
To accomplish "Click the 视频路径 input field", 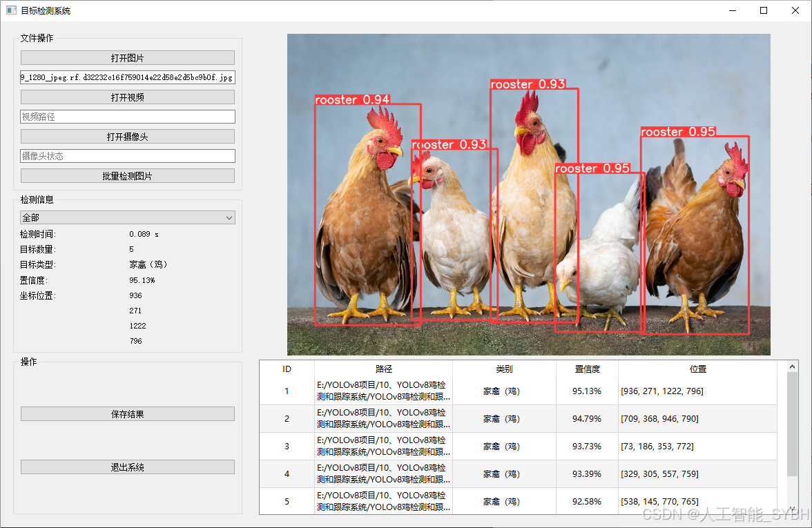I will pos(127,117).
